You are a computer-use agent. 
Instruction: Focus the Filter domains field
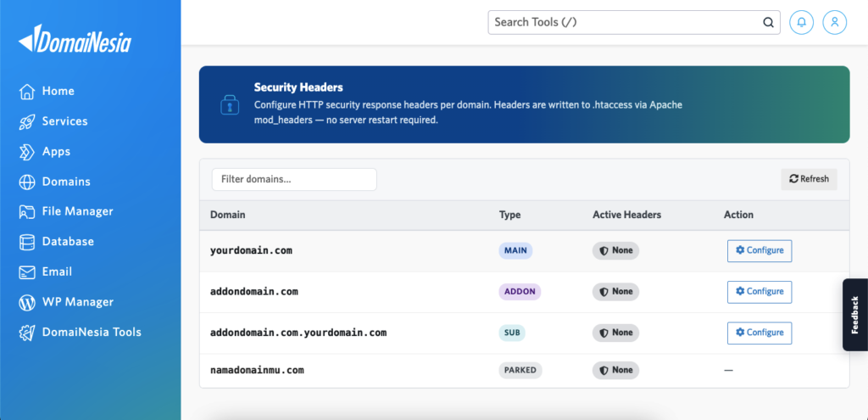(x=294, y=180)
